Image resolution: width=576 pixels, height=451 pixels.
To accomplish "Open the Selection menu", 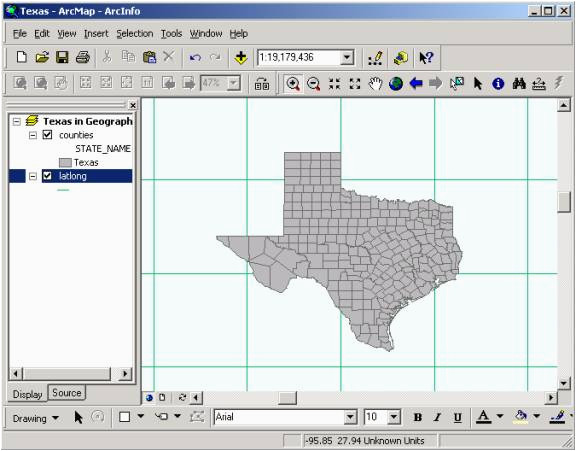I will 135,33.
